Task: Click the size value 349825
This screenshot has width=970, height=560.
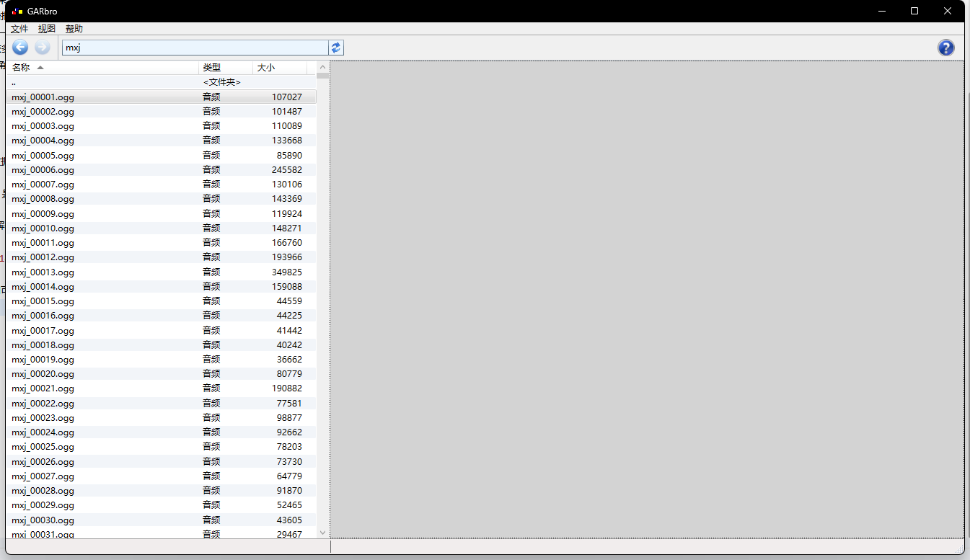Action: (287, 272)
